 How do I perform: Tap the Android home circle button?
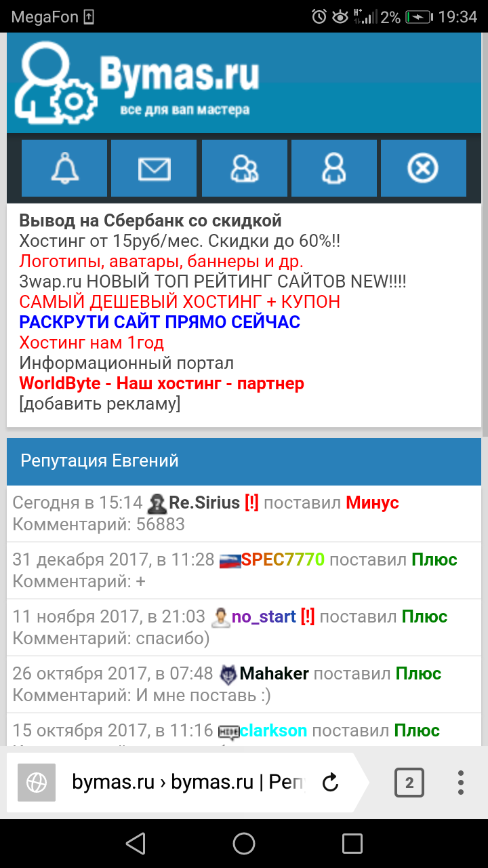click(244, 844)
